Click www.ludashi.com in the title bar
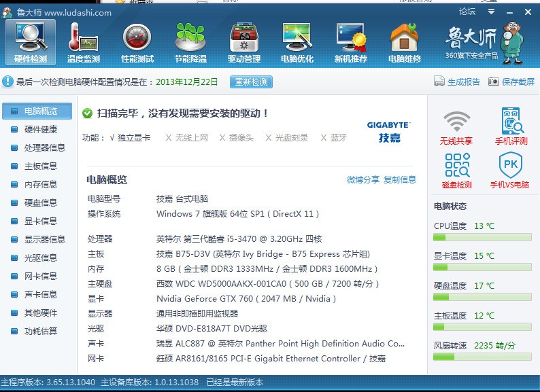This screenshot has width=540, height=392. point(78,13)
